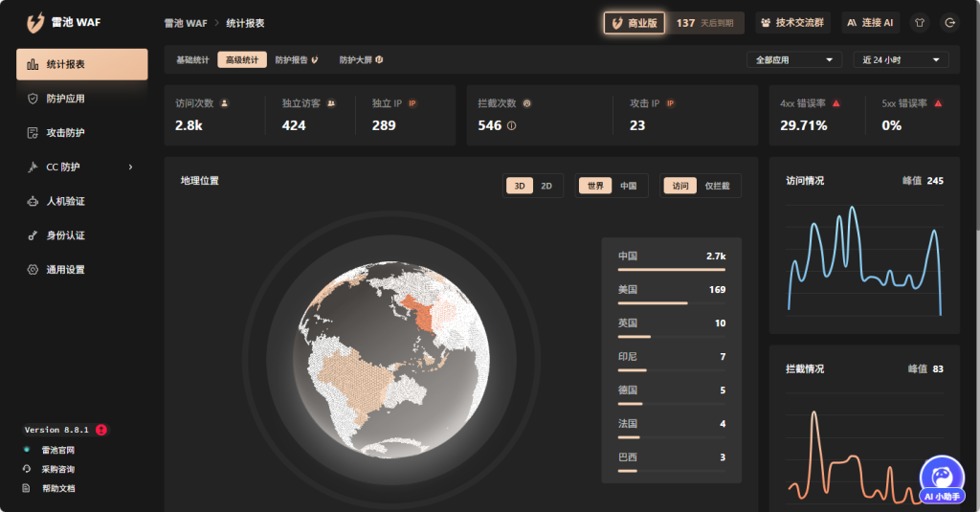
Task: Click the 雷池 WAF logo icon
Action: click(x=35, y=23)
